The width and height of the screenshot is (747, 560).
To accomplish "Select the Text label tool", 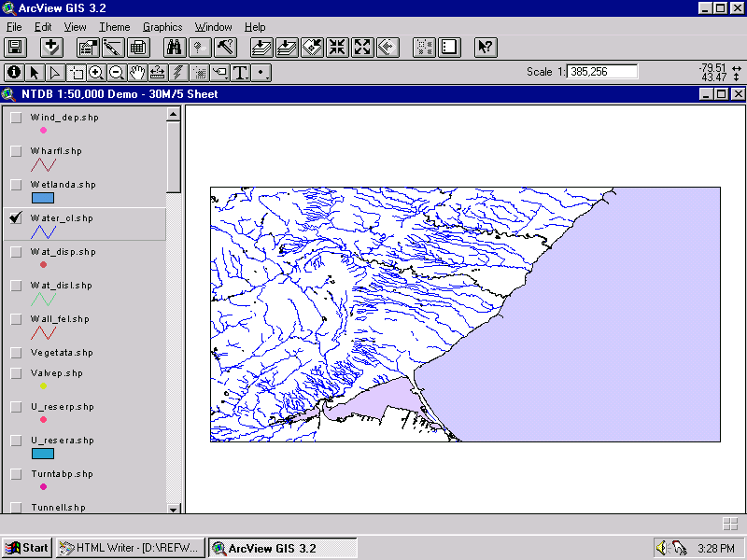I will [240, 73].
